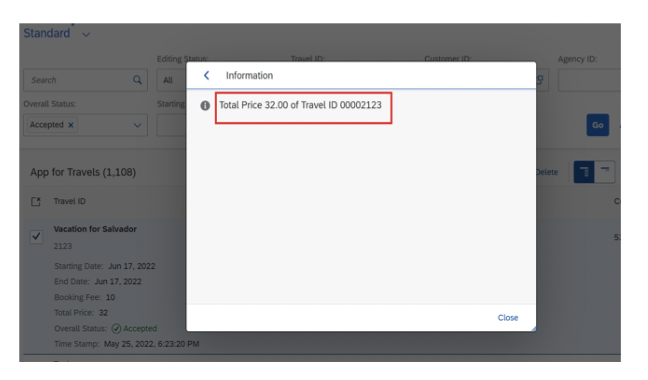Click the Starting Date Jun 17, 2022 value
The width and height of the screenshot is (648, 380).
132,266
